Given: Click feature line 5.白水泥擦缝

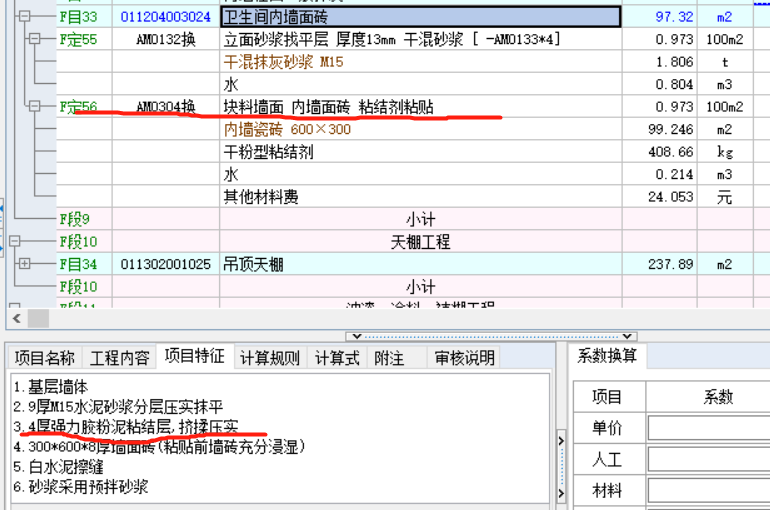Looking at the screenshot, I should tap(58, 466).
